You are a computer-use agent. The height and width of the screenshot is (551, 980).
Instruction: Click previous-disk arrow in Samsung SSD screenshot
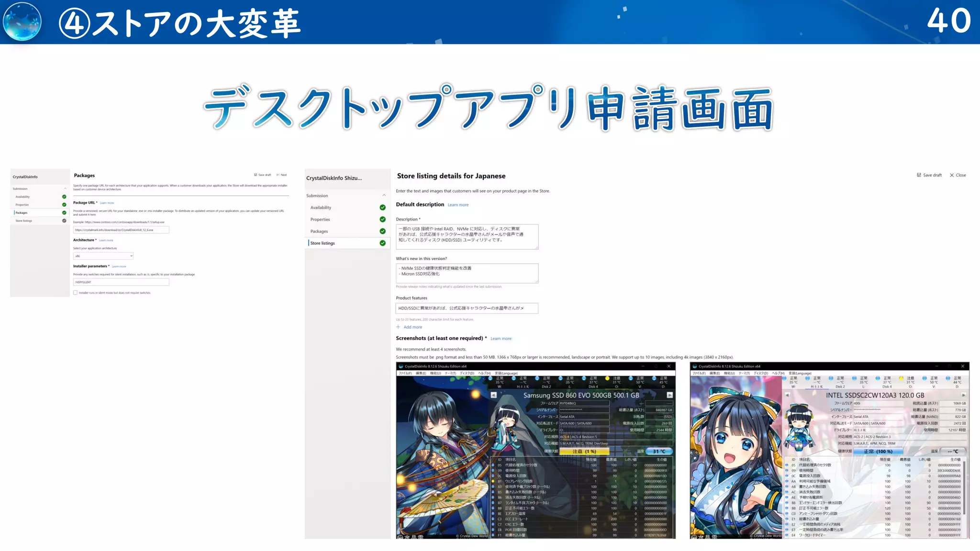coord(493,395)
